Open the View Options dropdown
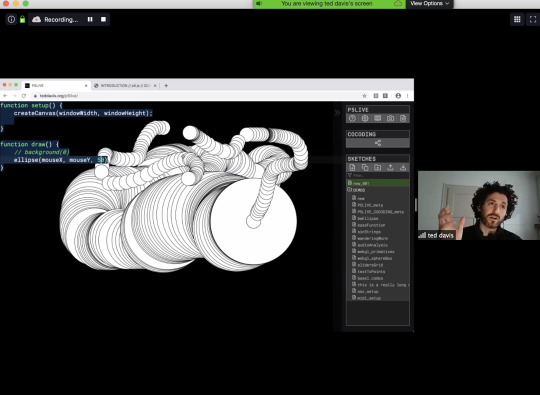Screen dimensions: 540x395 429,3
